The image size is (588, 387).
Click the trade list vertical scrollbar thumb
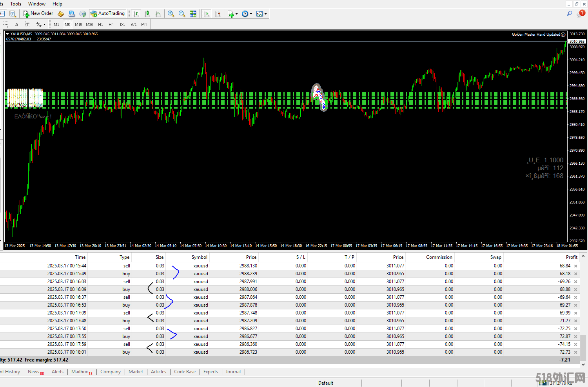583,347
